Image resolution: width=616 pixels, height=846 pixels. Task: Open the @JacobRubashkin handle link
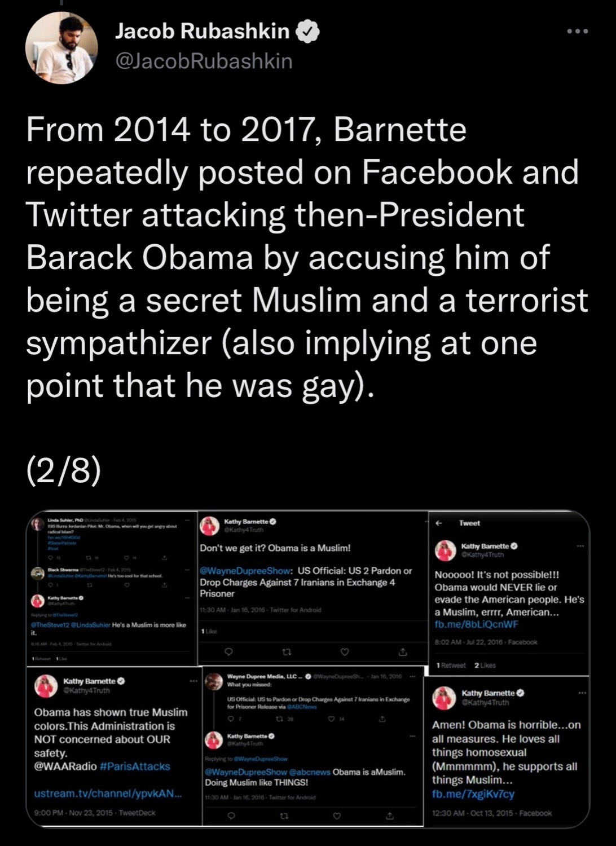(204, 61)
